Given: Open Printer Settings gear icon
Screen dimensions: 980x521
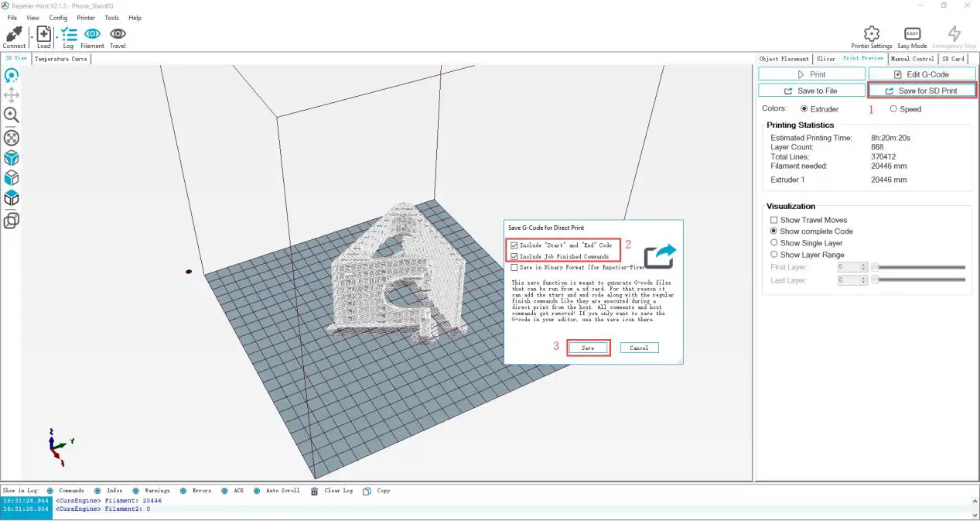Looking at the screenshot, I should pyautogui.click(x=871, y=34).
